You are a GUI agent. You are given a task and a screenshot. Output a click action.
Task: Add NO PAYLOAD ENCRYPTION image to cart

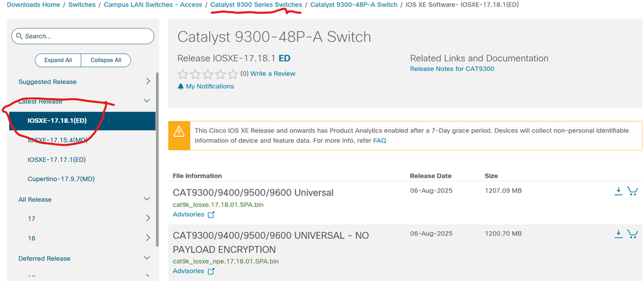[x=632, y=234]
